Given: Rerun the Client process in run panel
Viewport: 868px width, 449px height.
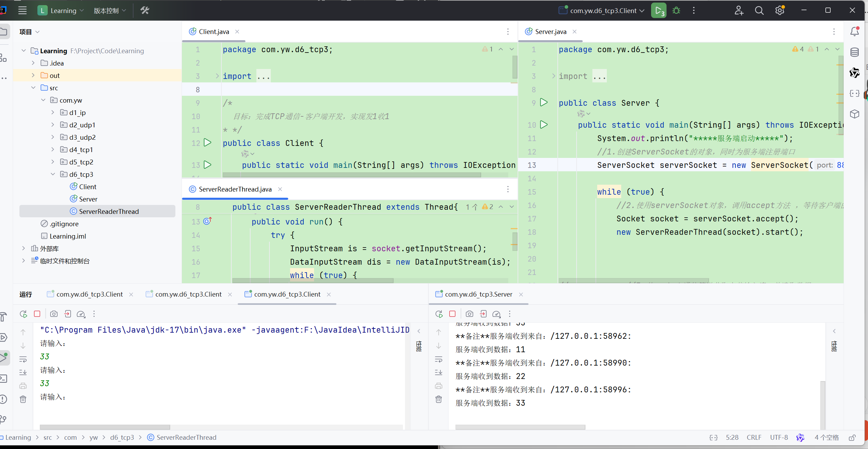Looking at the screenshot, I should point(23,314).
